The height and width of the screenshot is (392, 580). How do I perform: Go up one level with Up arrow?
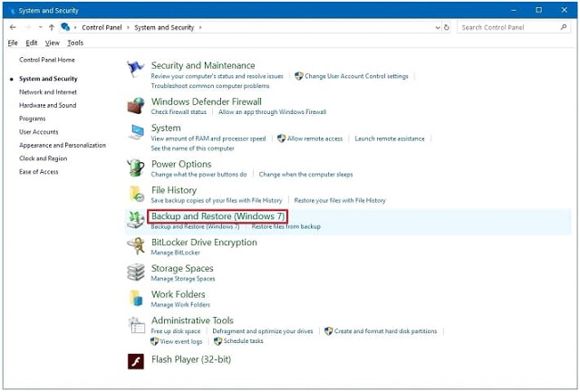pos(52,27)
